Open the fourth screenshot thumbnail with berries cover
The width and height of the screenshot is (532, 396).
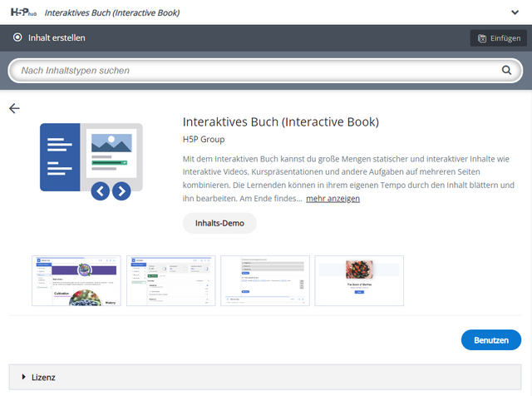click(x=359, y=281)
